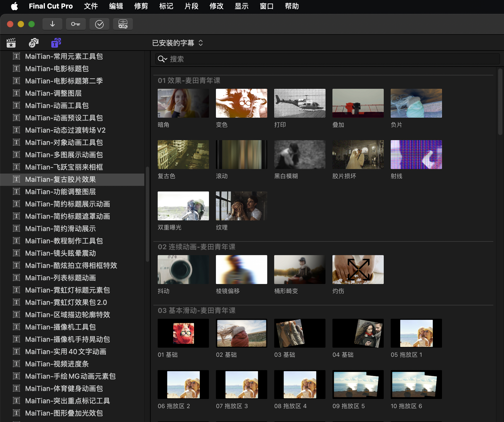
Task: Select the 棱镜偏移 thumbnail
Action: tap(242, 270)
